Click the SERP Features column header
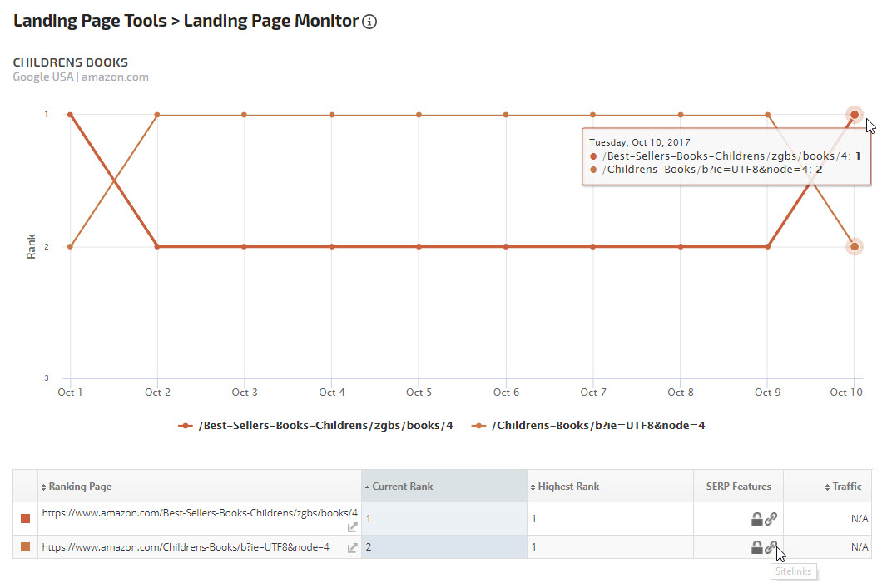The image size is (882, 588). (738, 487)
